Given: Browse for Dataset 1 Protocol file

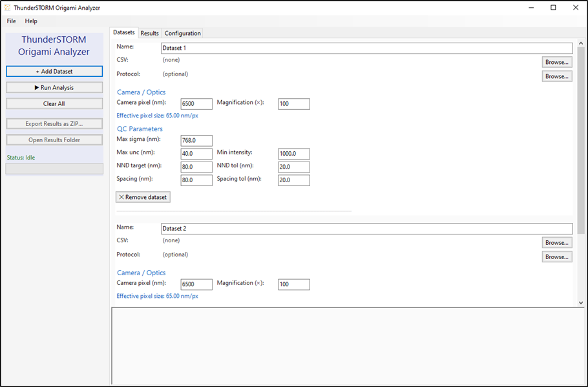Looking at the screenshot, I should pyautogui.click(x=557, y=76).
